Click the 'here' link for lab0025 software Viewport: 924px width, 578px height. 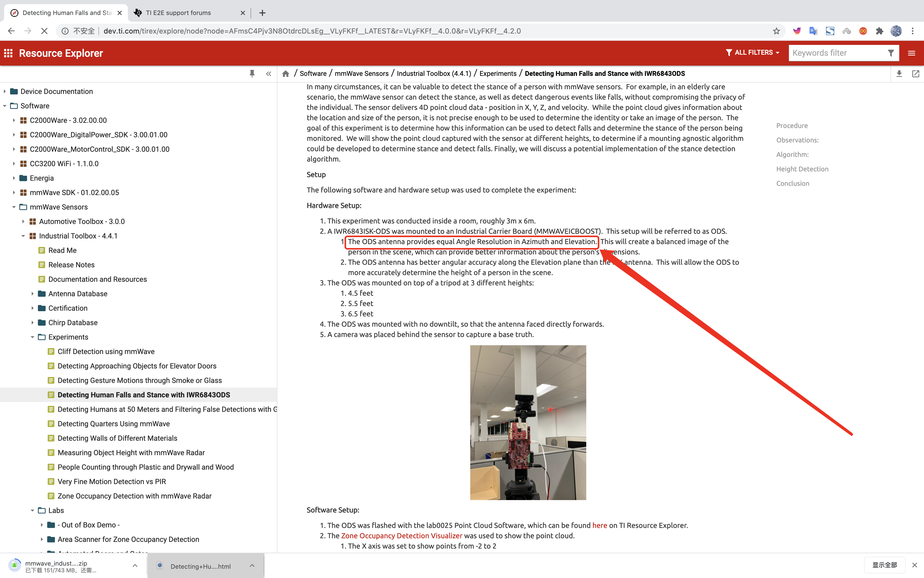(x=599, y=526)
